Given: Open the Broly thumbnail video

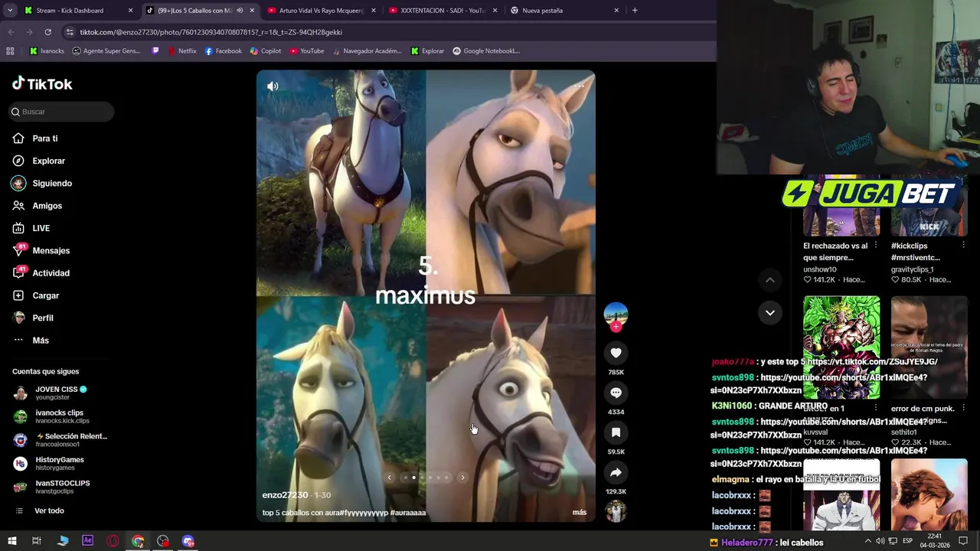Looking at the screenshot, I should coord(841,347).
